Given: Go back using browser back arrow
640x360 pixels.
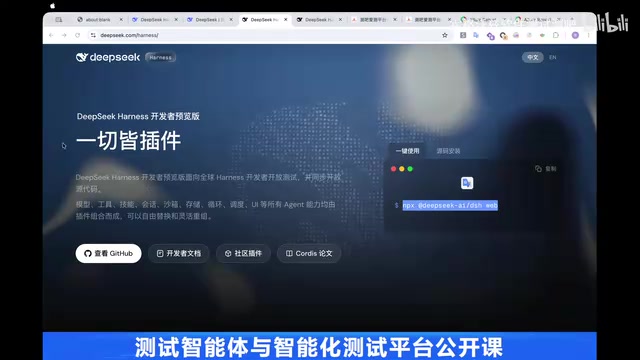Looking at the screenshot, I should [x=51, y=36].
